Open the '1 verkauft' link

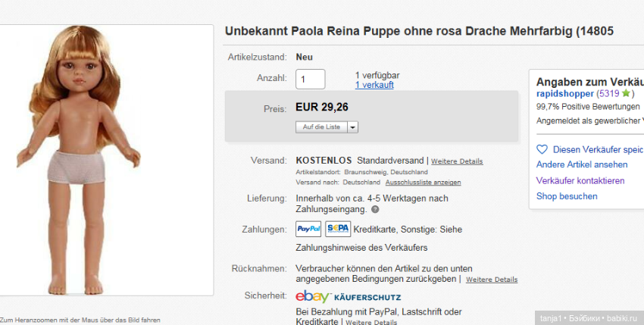[374, 85]
